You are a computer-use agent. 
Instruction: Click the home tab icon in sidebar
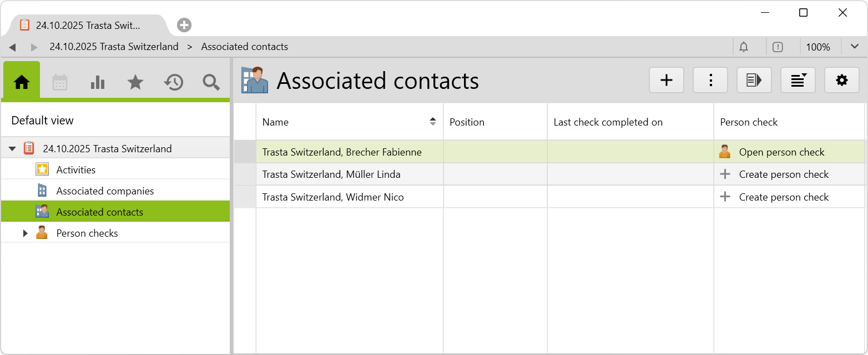[22, 82]
